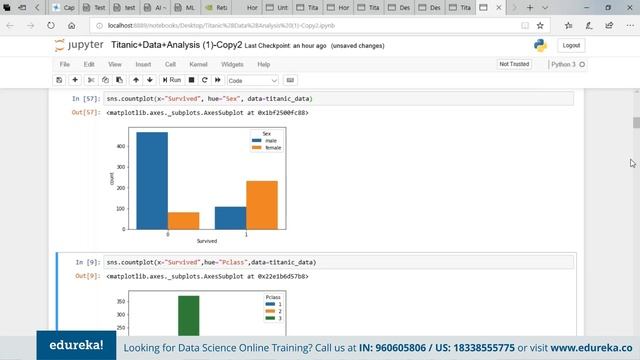Viewport: 640px width, 360px height.
Task: Click the blue male legend swatch
Action: [257, 140]
